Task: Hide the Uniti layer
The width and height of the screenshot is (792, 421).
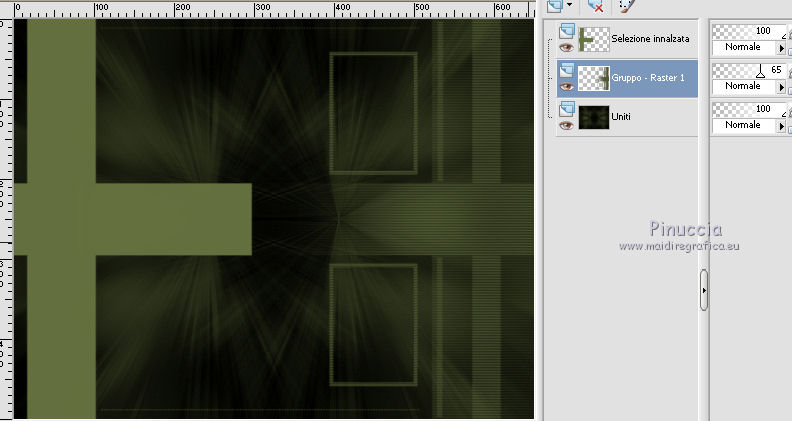Action: click(566, 125)
